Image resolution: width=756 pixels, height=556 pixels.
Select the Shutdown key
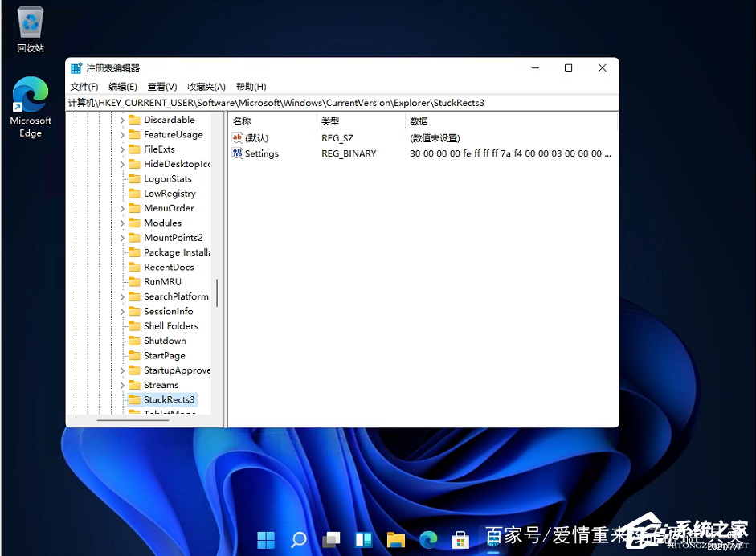point(165,341)
